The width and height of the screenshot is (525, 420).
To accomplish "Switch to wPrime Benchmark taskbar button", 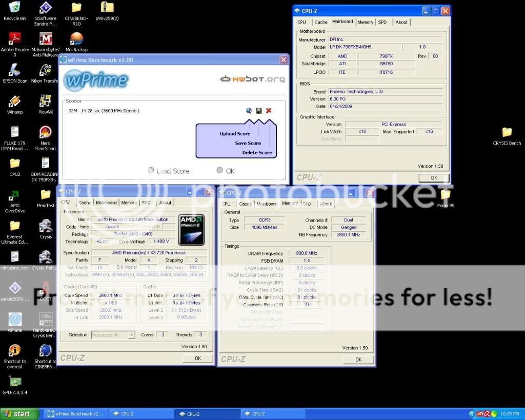I will click(x=76, y=414).
